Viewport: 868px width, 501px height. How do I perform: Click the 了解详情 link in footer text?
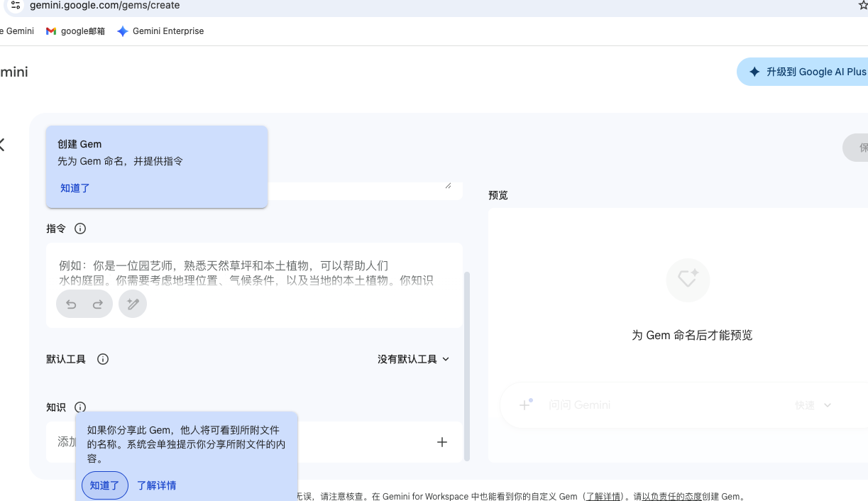coord(603,497)
